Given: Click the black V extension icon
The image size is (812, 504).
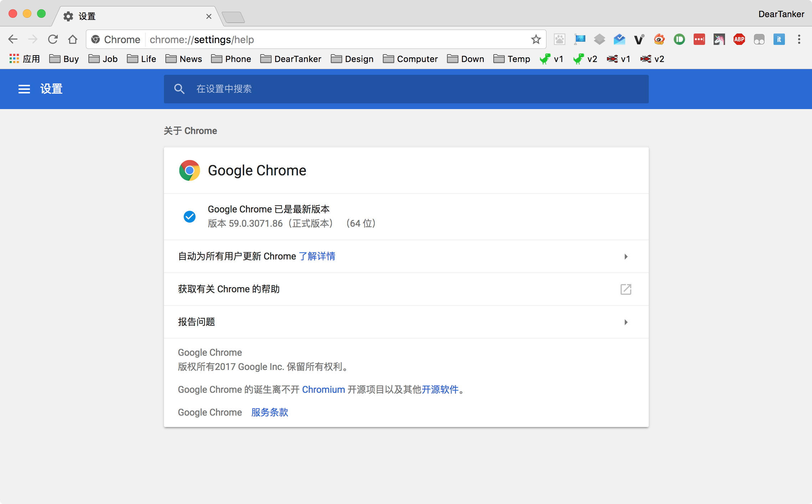Looking at the screenshot, I should tap(639, 39).
